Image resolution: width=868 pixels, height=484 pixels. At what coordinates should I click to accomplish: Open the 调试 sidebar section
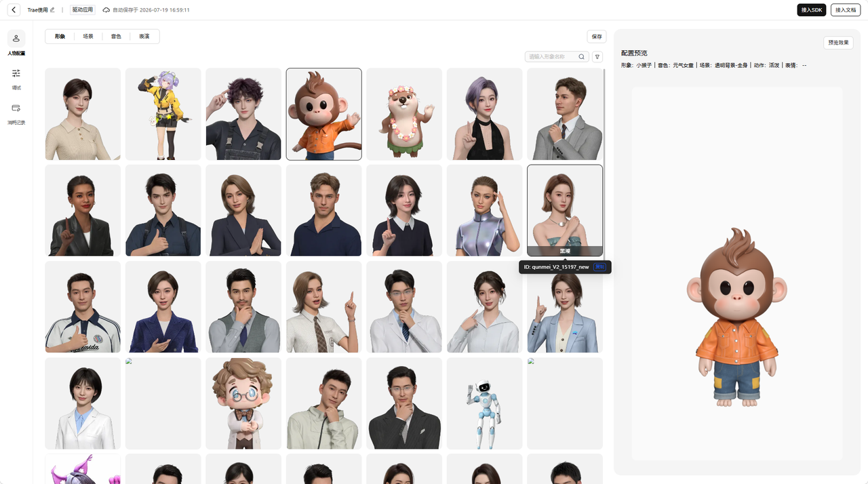coord(16,79)
